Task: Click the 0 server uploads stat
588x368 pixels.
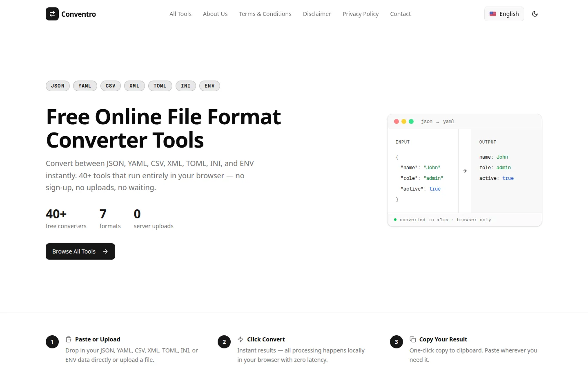Action: pos(154,218)
